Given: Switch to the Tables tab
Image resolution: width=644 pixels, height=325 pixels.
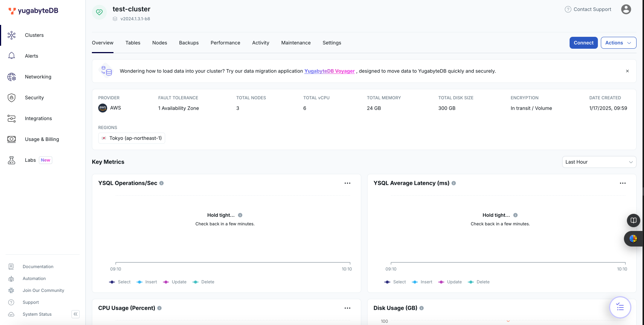Looking at the screenshot, I should (133, 43).
